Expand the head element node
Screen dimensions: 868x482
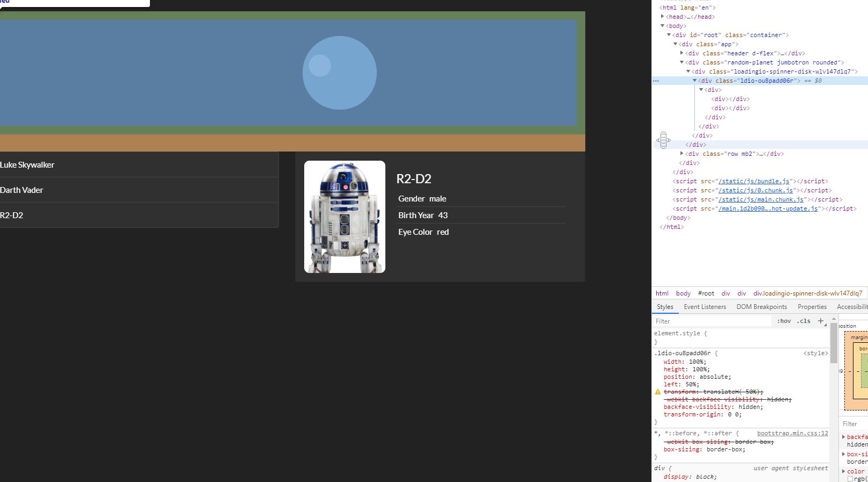[x=663, y=17]
